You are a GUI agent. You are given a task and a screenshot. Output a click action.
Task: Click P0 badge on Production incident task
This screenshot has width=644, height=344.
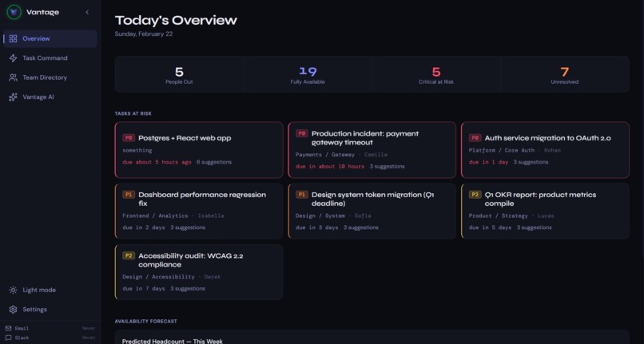302,133
